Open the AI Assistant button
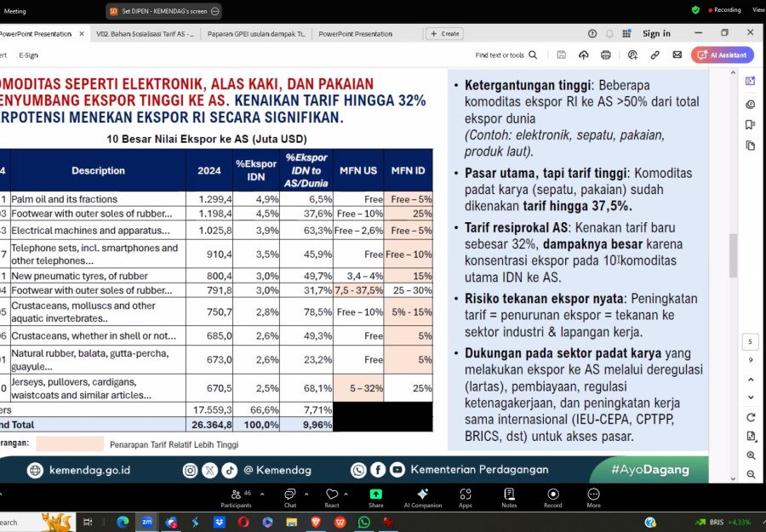 (722, 55)
